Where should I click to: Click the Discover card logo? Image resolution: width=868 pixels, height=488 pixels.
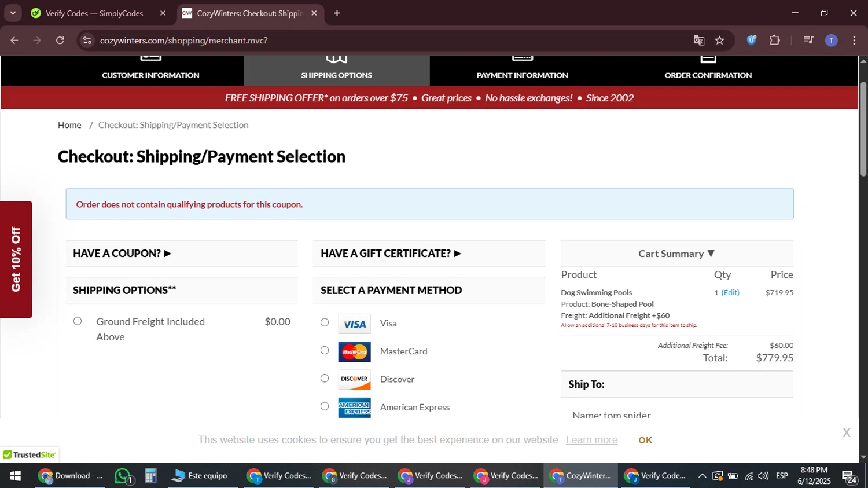[354, 380]
